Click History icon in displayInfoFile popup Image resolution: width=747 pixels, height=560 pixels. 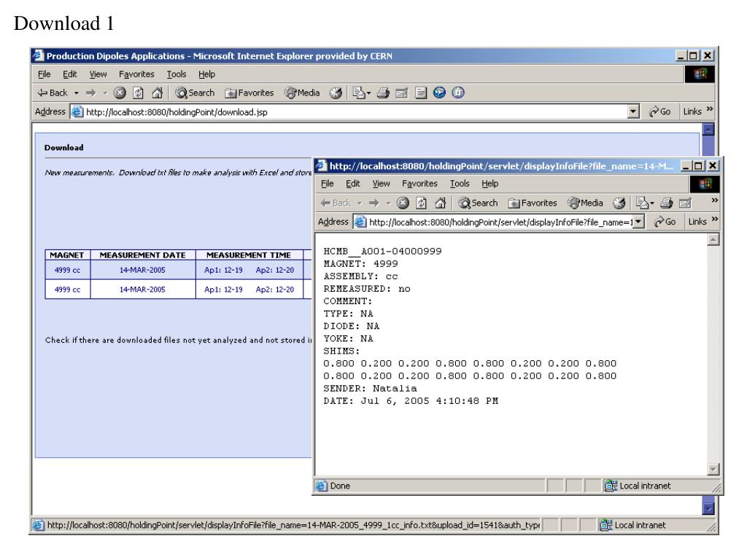[x=619, y=203]
